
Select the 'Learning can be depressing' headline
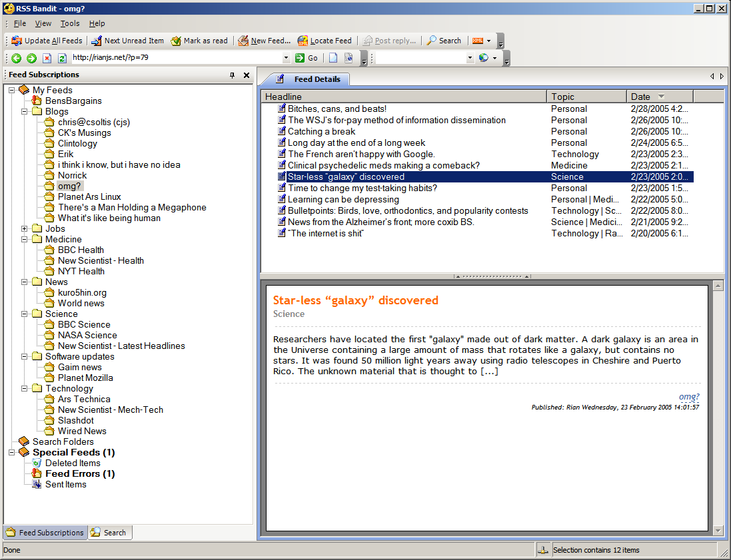[x=344, y=199]
